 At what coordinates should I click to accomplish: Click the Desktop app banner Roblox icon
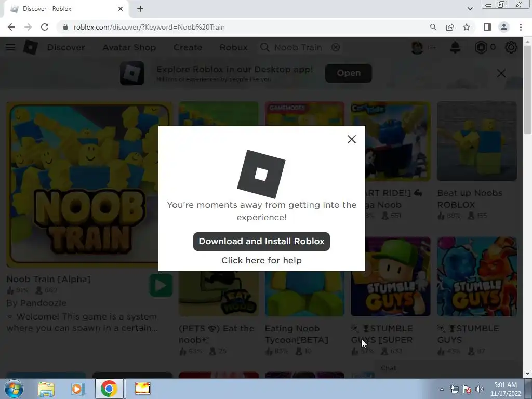132,73
